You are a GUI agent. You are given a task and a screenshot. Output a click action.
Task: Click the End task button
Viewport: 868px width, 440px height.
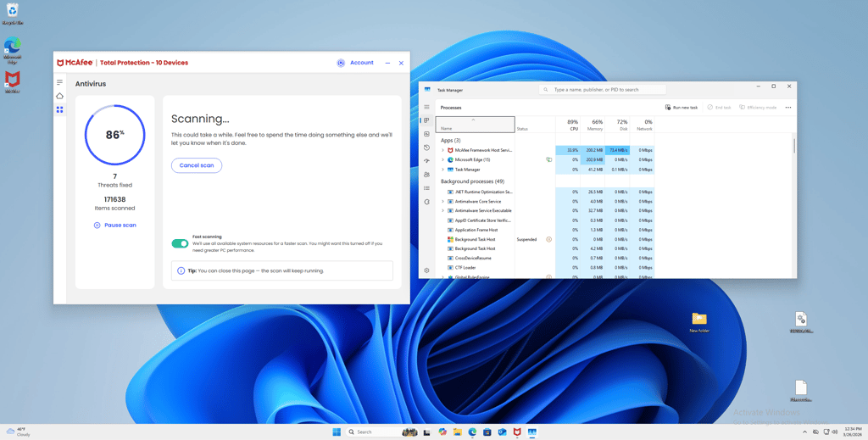(719, 108)
